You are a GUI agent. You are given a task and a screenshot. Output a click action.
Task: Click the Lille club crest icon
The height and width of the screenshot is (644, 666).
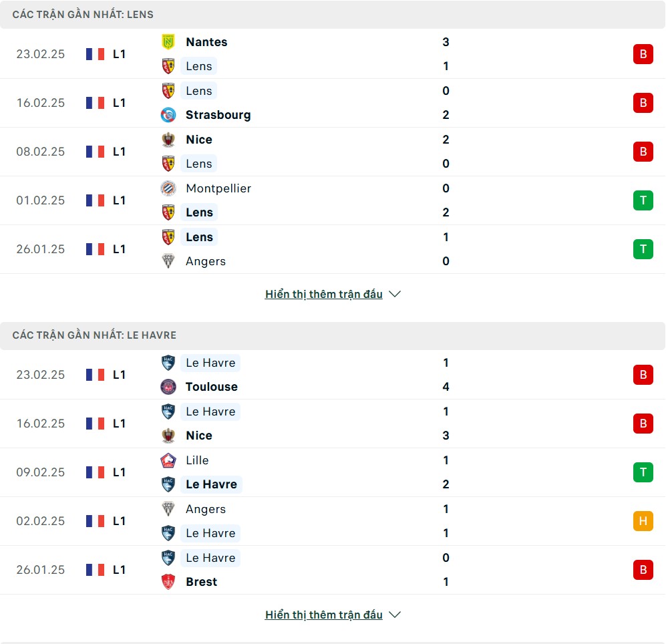pos(168,460)
